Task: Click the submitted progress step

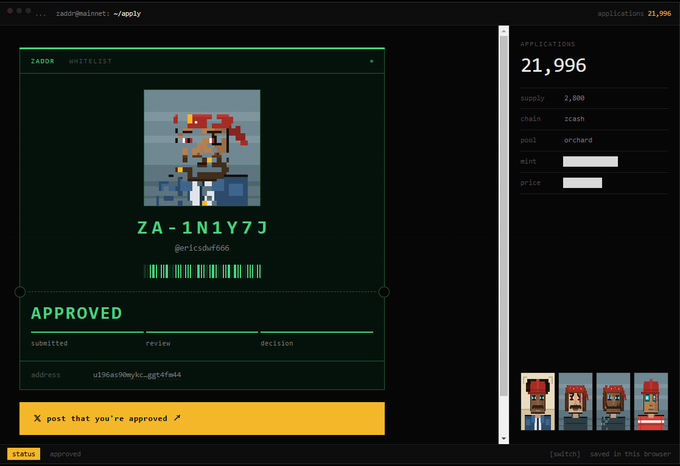Action: pos(87,339)
